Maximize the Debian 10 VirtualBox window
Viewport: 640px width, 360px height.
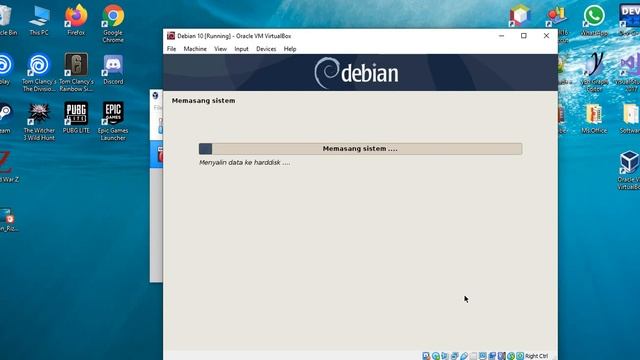[524, 36]
